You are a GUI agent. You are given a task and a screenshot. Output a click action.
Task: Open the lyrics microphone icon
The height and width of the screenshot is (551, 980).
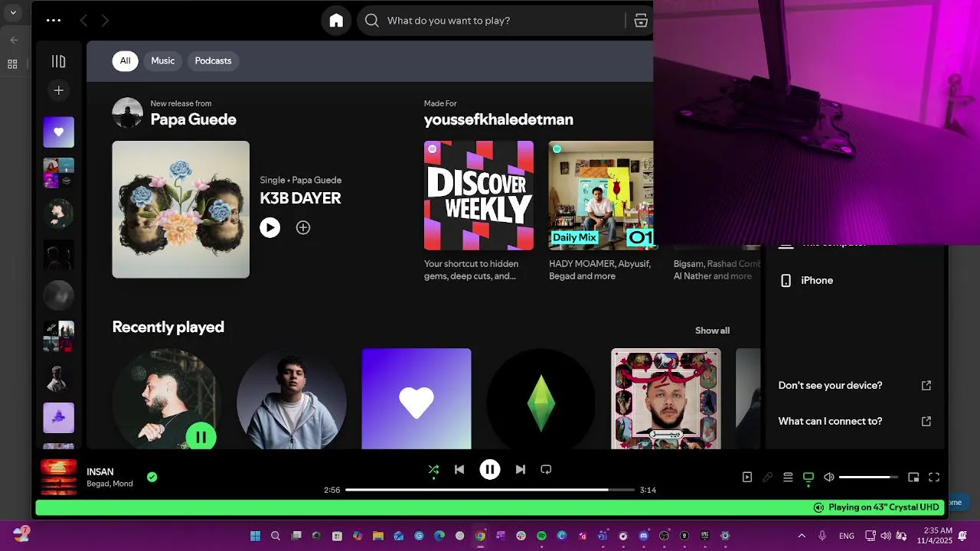coord(767,477)
